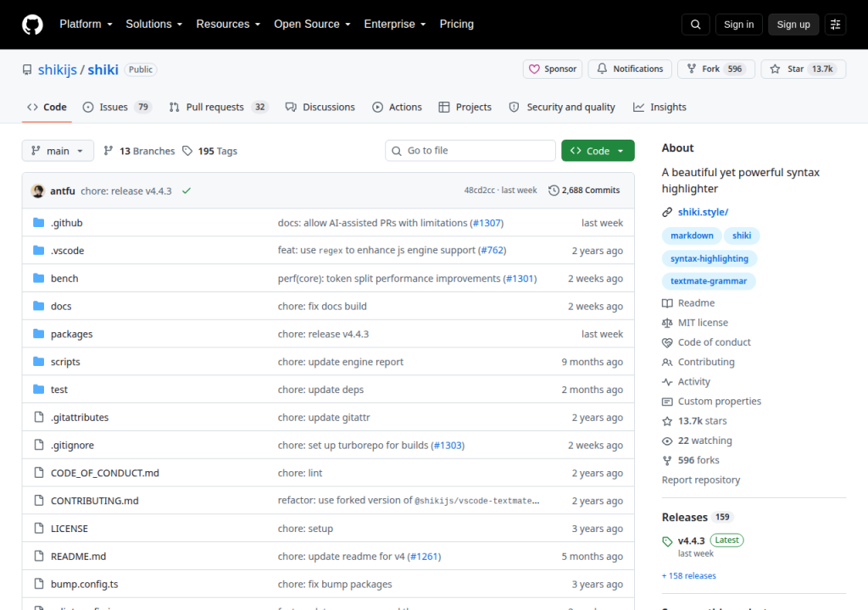Screen dimensions: 868x610
Task: Open search with the magnifier icon
Action: click(695, 25)
